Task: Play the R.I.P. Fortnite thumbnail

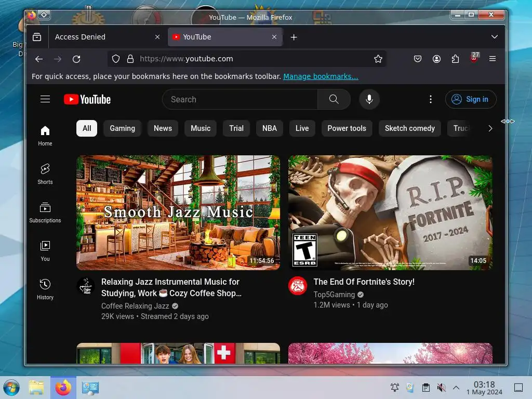Action: click(x=390, y=212)
